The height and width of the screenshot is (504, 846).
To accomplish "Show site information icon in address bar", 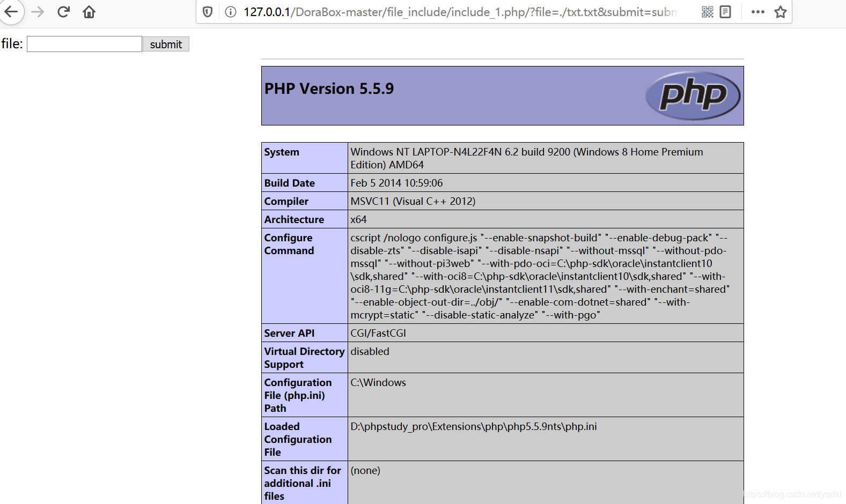I will 231,12.
